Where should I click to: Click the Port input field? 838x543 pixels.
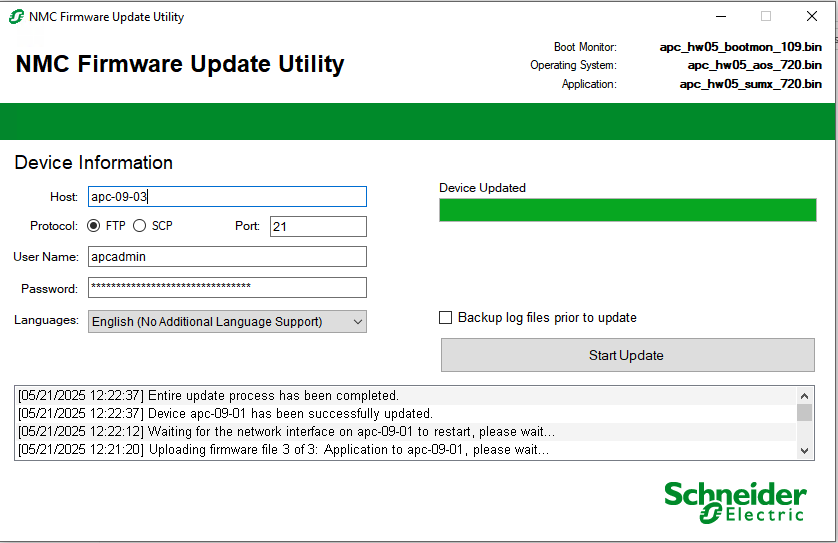pyautogui.click(x=318, y=226)
